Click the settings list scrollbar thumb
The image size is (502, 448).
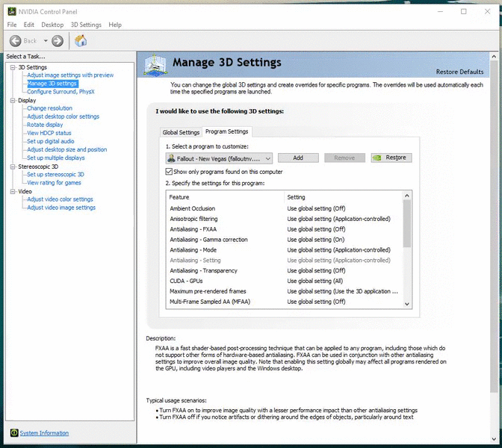tap(406, 223)
